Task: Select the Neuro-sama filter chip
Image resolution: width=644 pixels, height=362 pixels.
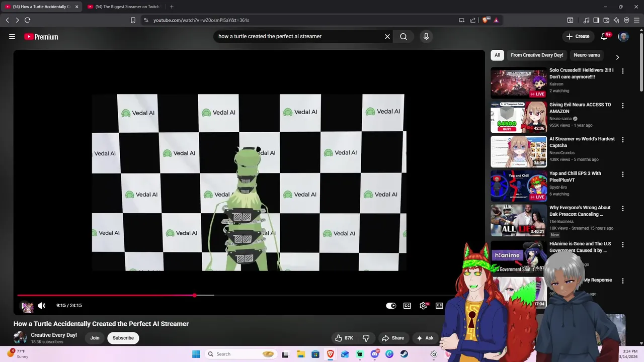Action: tap(587, 55)
